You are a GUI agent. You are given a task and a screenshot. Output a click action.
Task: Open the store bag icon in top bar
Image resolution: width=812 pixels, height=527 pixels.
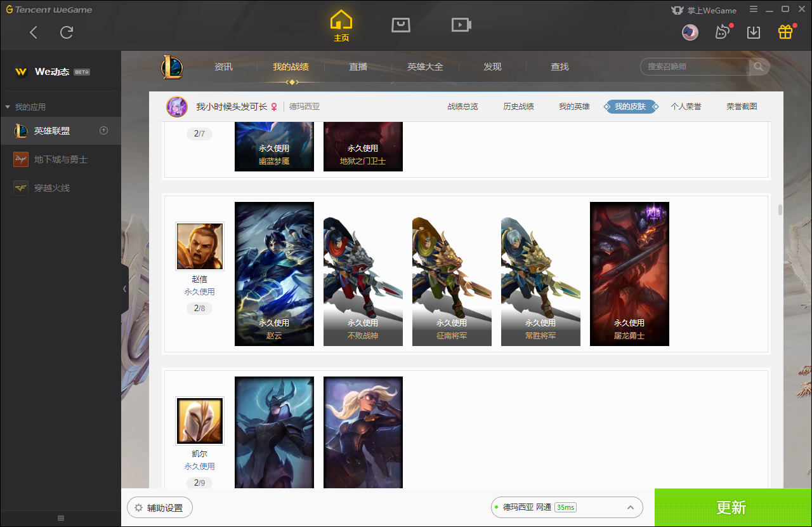coord(401,25)
